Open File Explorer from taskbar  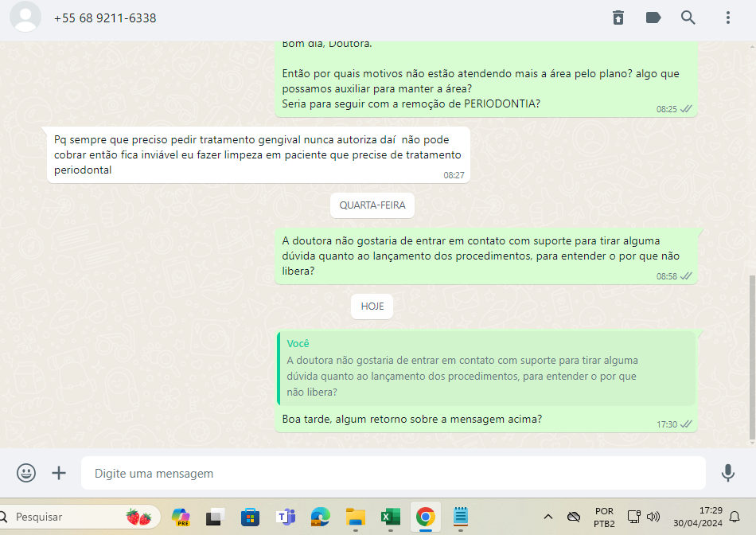(356, 517)
